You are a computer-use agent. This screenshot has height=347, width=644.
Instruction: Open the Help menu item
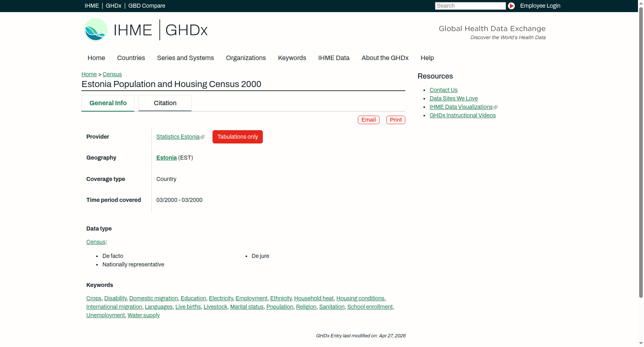(427, 58)
